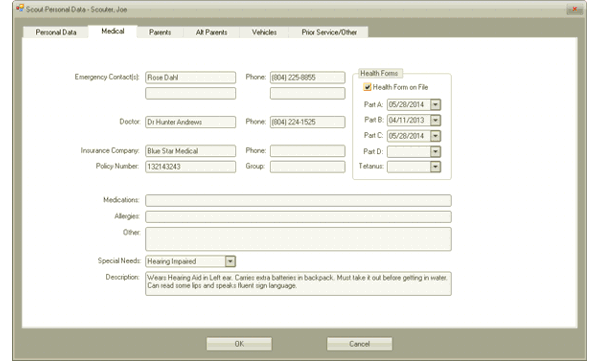
Task: Click the Emergency Contact(s) label
Action: click(x=107, y=77)
